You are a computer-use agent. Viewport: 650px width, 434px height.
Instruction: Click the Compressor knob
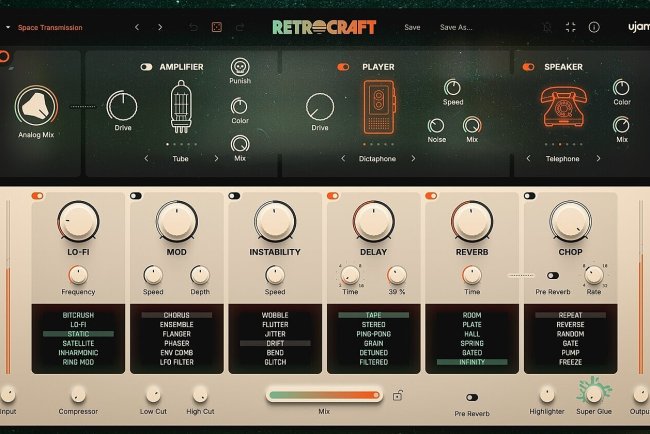pyautogui.click(x=78, y=395)
